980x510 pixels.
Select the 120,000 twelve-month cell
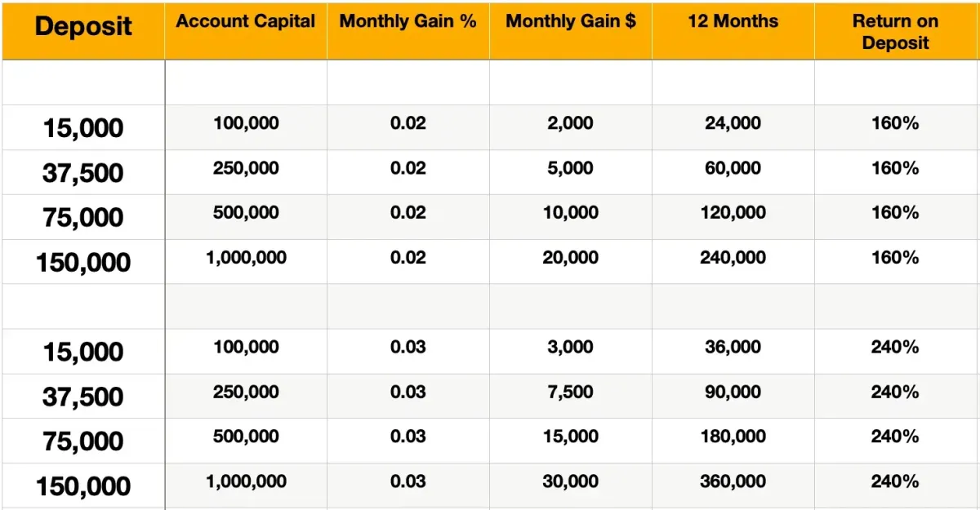(733, 217)
